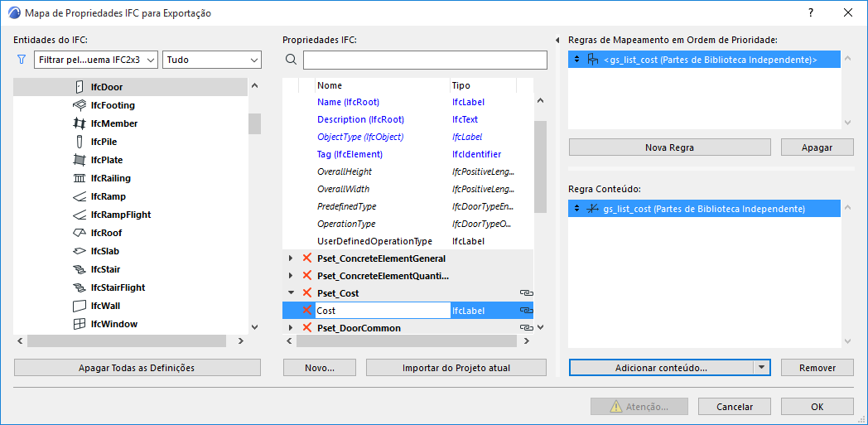The width and height of the screenshot is (868, 425).
Task: Open the IFC2x3 schema filter dropdown
Action: [x=97, y=60]
